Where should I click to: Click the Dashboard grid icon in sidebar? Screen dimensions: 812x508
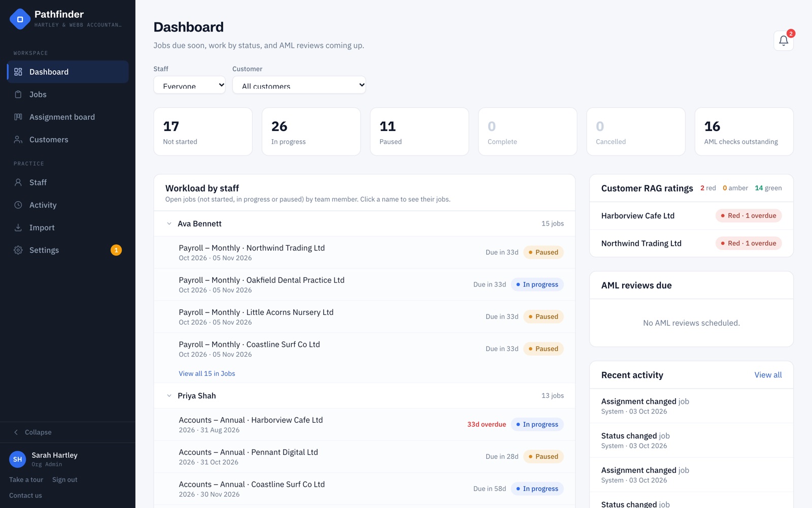click(x=18, y=72)
